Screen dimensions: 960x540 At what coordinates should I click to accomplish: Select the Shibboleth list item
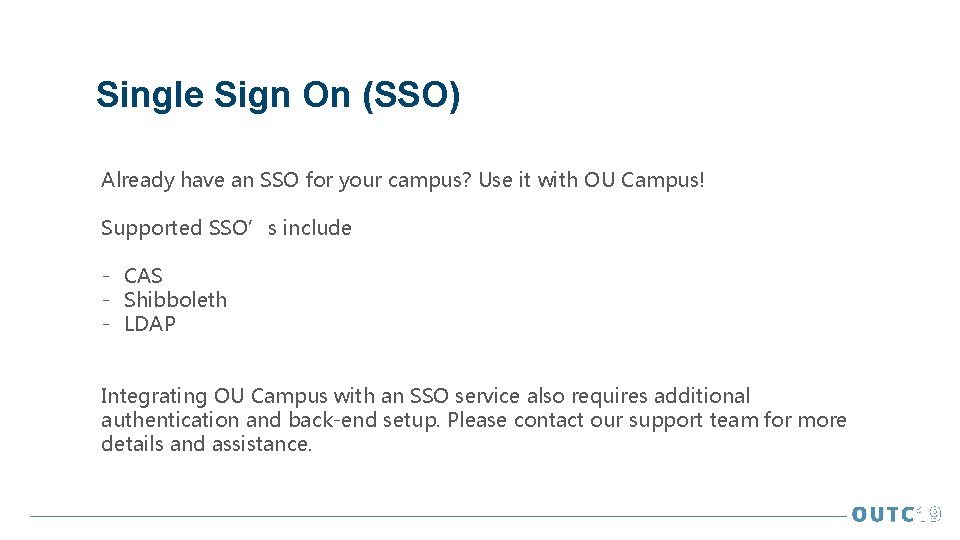(175, 300)
